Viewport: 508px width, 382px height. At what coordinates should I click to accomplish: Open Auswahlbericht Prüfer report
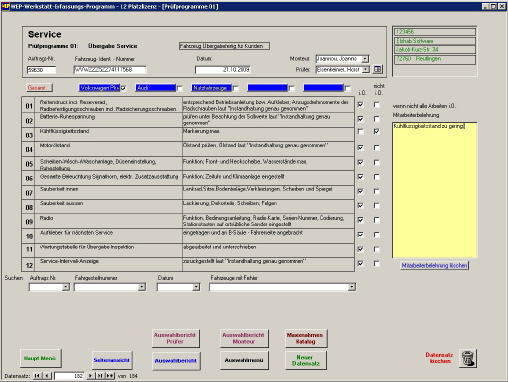tap(175, 338)
